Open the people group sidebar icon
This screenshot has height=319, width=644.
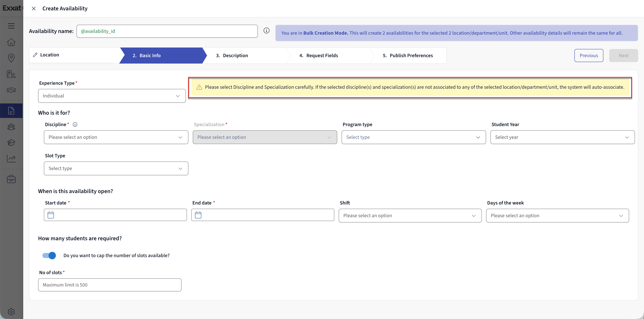[11, 127]
